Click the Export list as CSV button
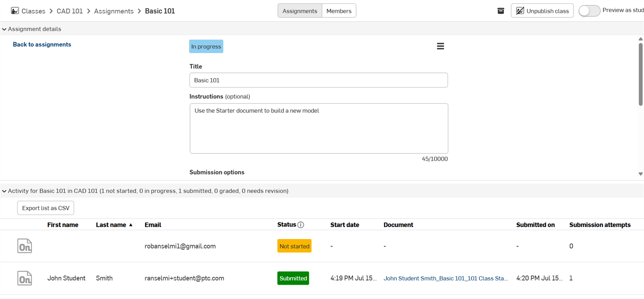 (45, 208)
